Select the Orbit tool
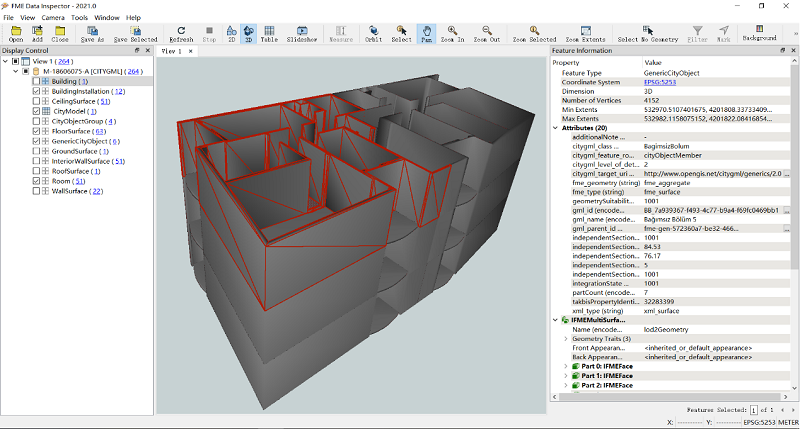 click(373, 34)
